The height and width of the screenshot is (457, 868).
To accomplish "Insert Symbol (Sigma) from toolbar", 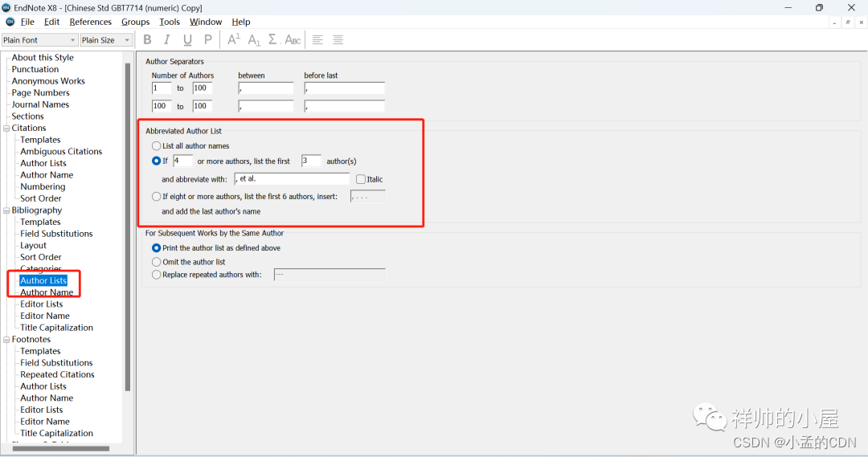I will (272, 39).
